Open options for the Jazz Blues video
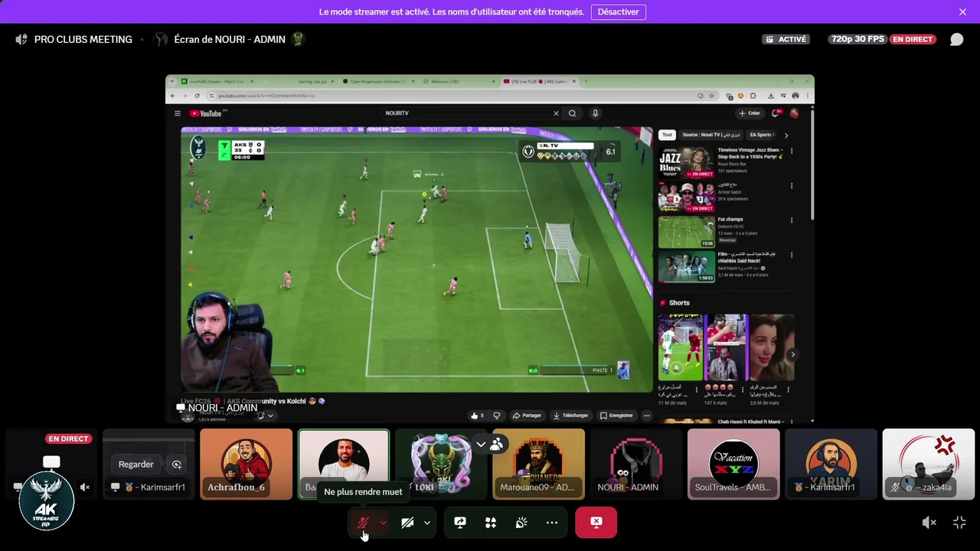 pos(792,151)
